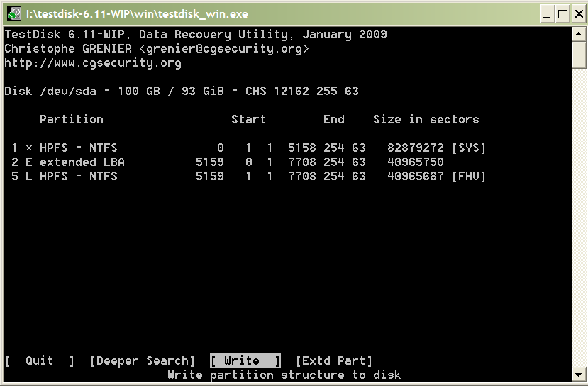Select the Write menu option
Viewport: 588px width, 386px height.
(x=245, y=361)
